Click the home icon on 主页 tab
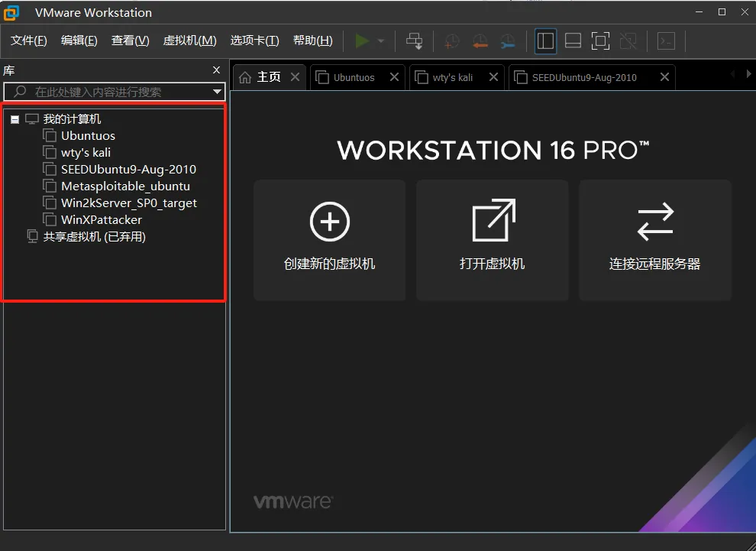 (245, 77)
